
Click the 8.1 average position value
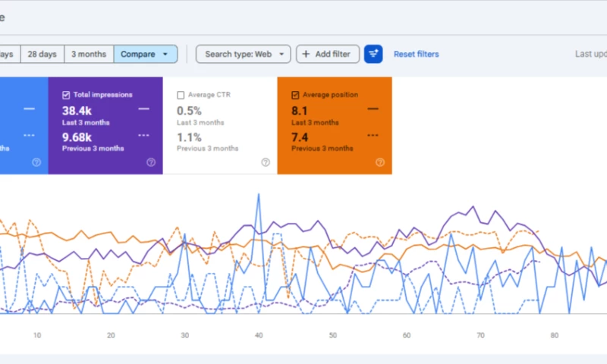pyautogui.click(x=299, y=111)
